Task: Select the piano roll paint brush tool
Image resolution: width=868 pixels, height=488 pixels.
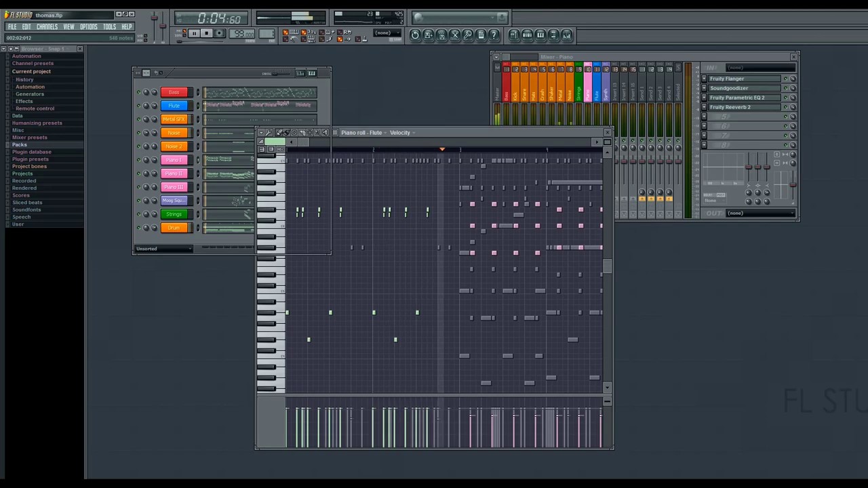Action: coord(287,133)
